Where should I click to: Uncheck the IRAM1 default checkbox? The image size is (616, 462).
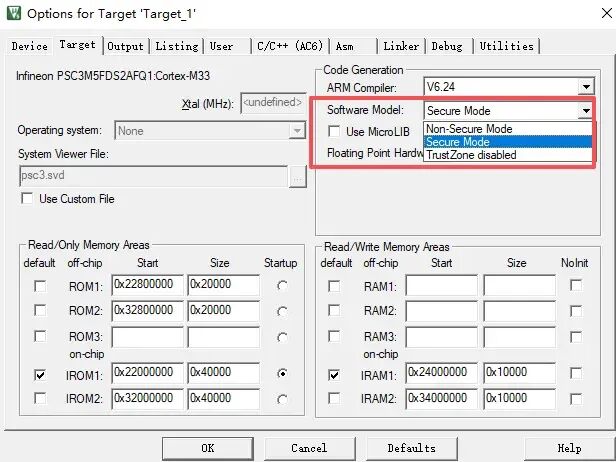point(334,375)
